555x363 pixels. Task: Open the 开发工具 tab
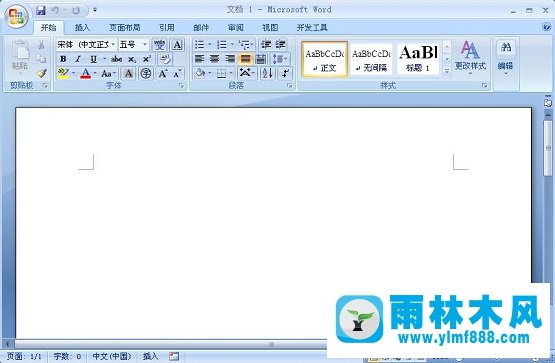point(312,28)
